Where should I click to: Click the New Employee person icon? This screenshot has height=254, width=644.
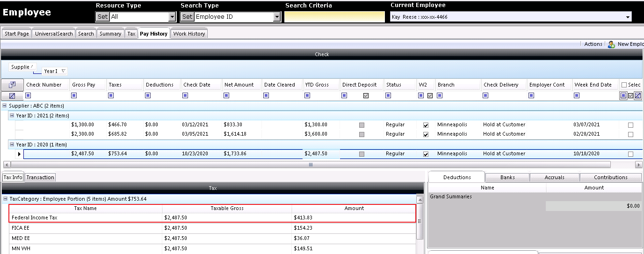pos(611,44)
